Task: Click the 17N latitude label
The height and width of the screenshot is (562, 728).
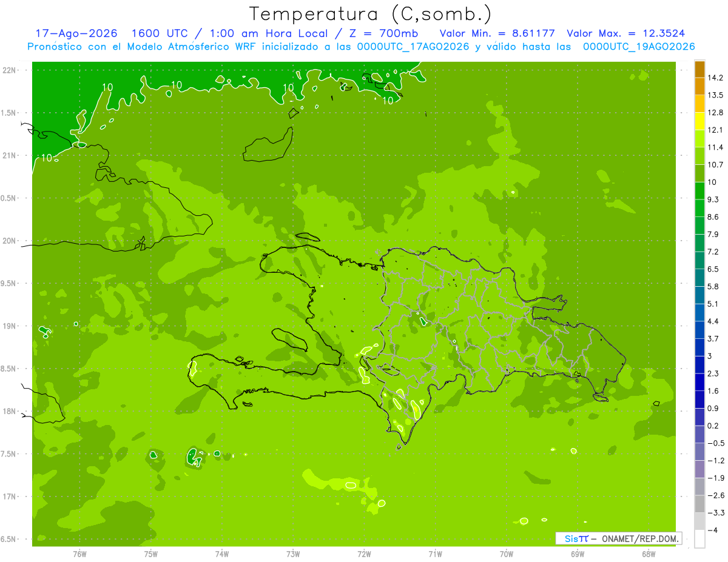Action: pos(9,497)
